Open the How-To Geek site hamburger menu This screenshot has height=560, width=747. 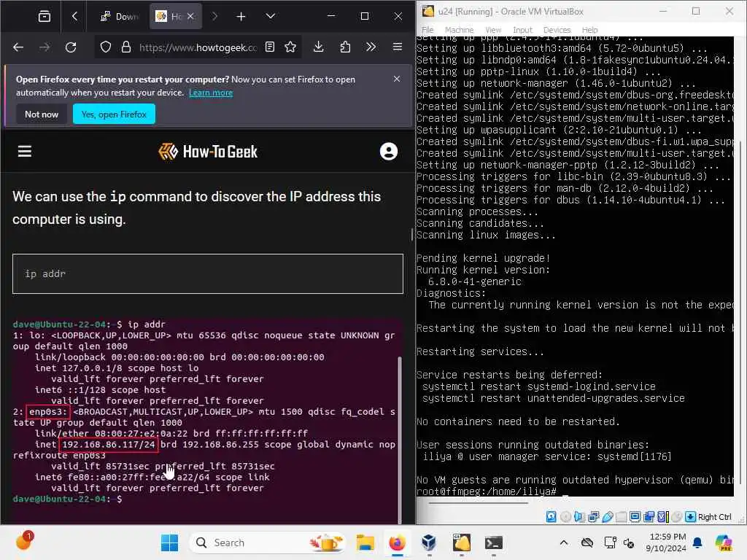[25, 152]
